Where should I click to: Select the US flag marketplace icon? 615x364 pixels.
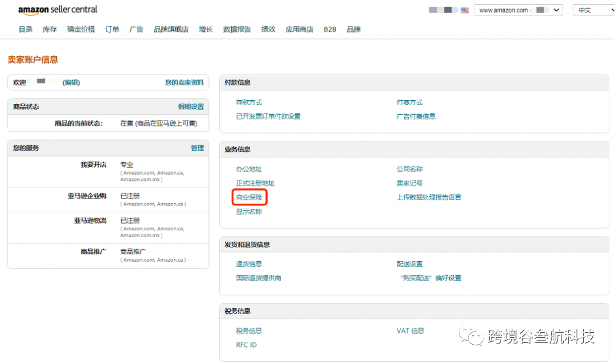(465, 10)
